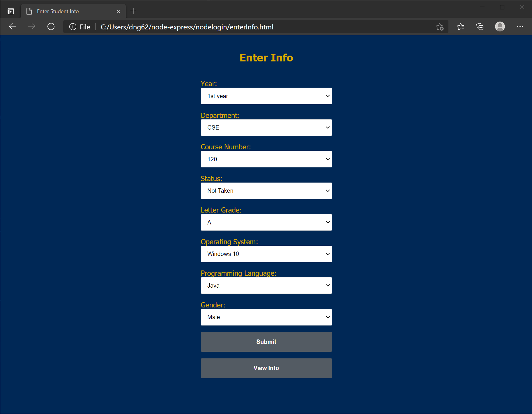The height and width of the screenshot is (414, 532).
Task: Click the page info (File) icon in address bar
Action: click(73, 27)
